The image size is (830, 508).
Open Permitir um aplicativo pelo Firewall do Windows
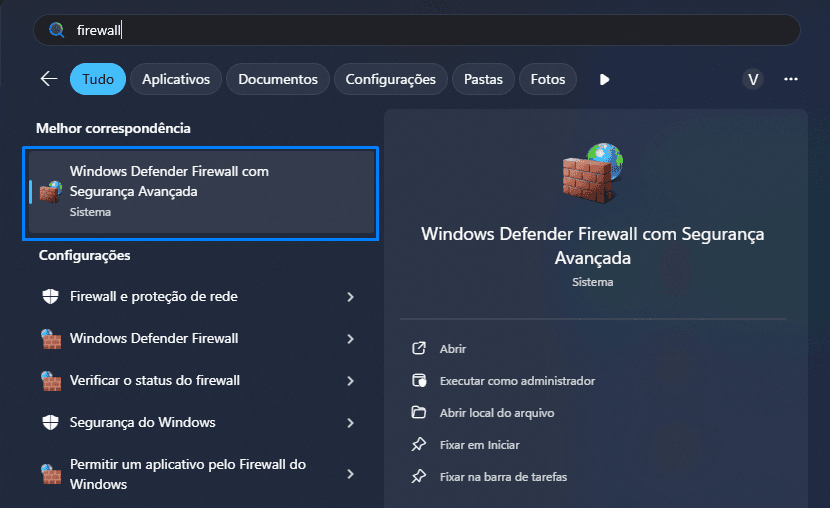pos(199,474)
